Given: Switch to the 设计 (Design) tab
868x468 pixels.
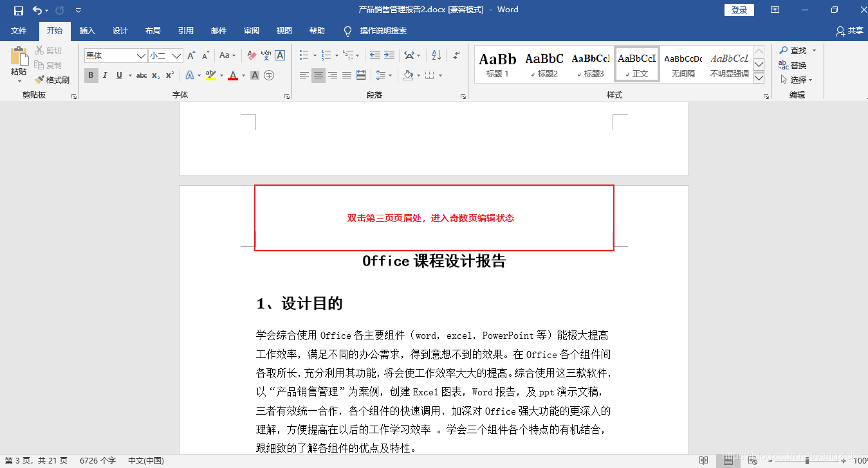Looking at the screenshot, I should pos(120,30).
